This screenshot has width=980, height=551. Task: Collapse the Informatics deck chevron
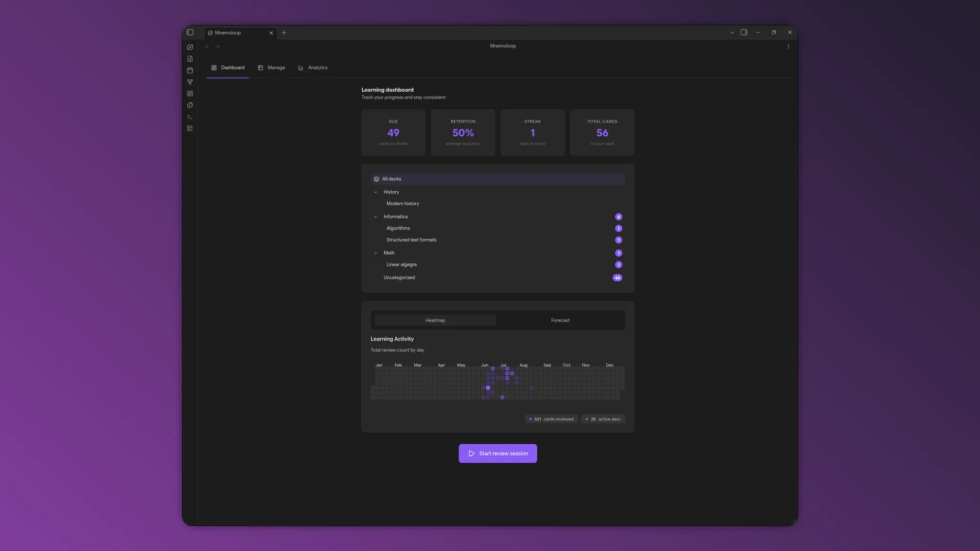[x=376, y=217]
